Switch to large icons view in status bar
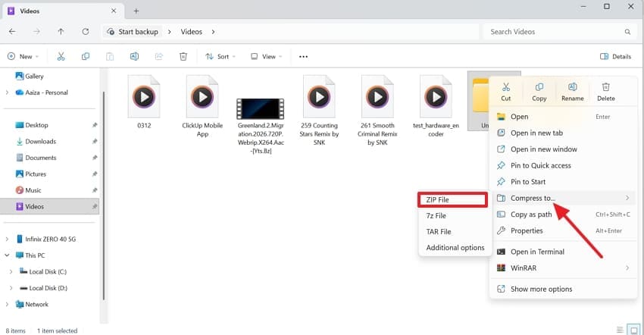Image resolution: width=644 pixels, height=335 pixels. 634,330
